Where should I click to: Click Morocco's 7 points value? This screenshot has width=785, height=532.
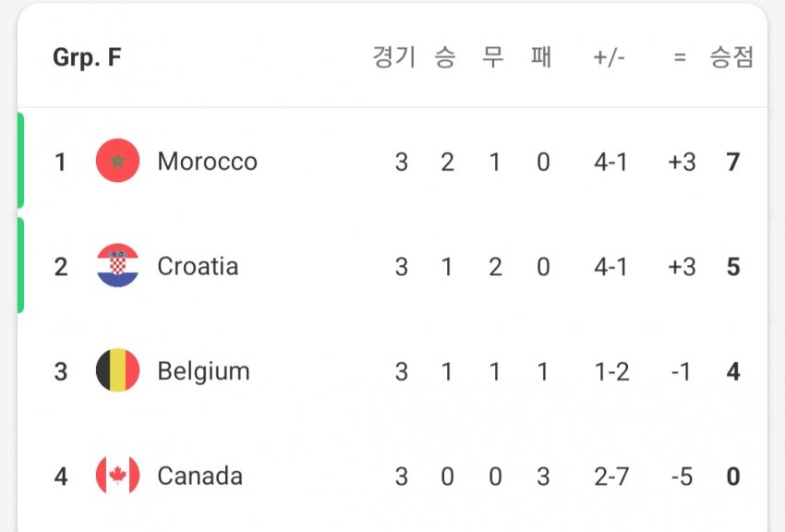pyautogui.click(x=733, y=163)
